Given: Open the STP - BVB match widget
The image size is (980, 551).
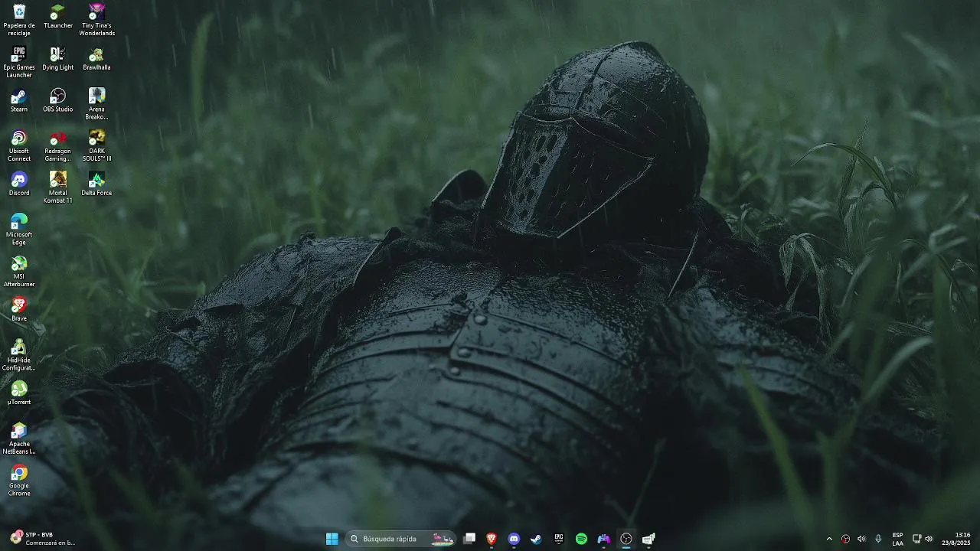Looking at the screenshot, I should pos(44,539).
